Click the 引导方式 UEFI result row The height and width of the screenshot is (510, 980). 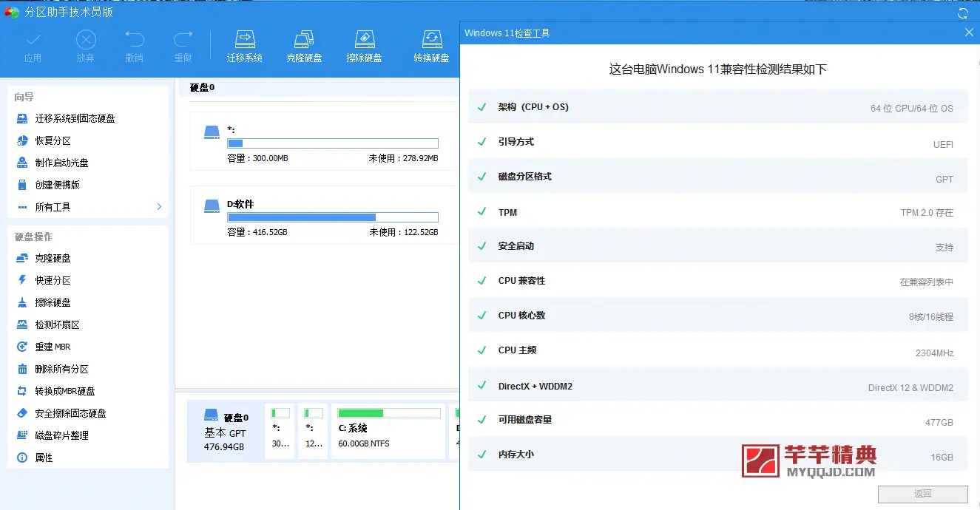[718, 143]
